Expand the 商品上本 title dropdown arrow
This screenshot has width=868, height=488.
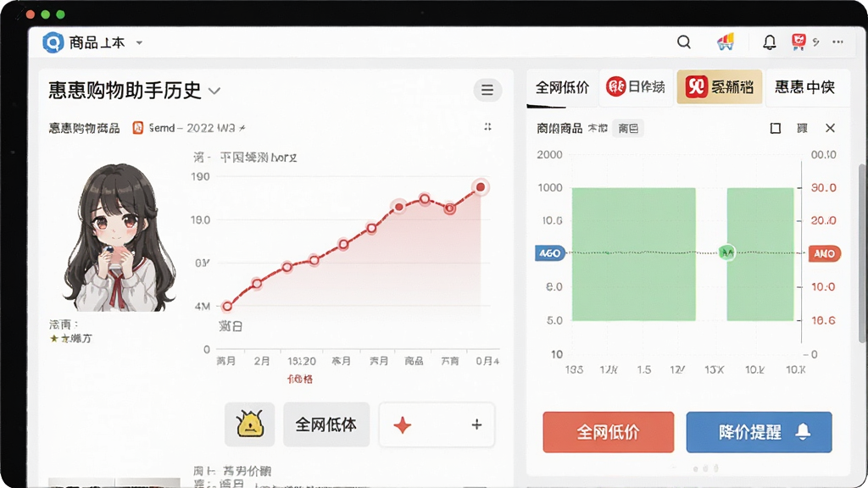tap(139, 42)
